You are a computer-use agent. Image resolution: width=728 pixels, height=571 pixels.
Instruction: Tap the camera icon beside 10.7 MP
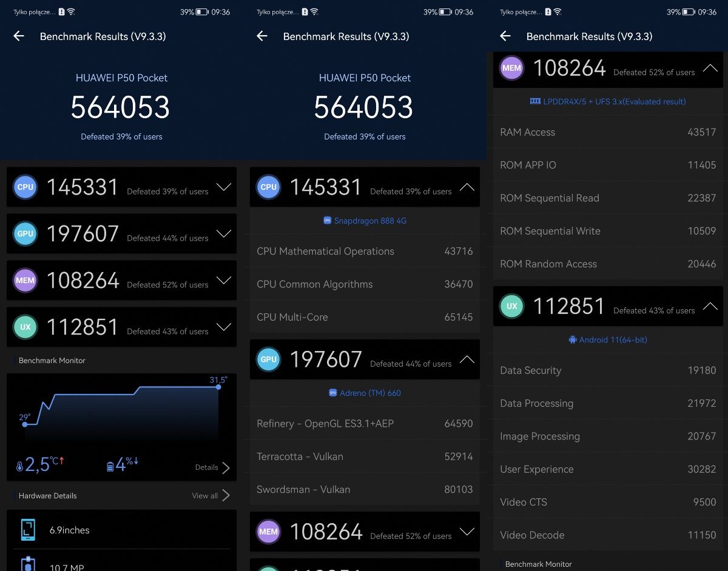(28, 564)
